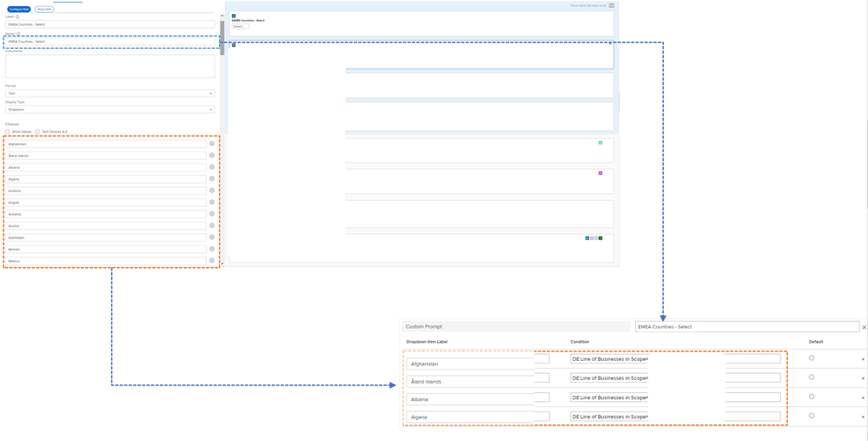Select Albania default radio button
The width and height of the screenshot is (868, 441).
[812, 397]
